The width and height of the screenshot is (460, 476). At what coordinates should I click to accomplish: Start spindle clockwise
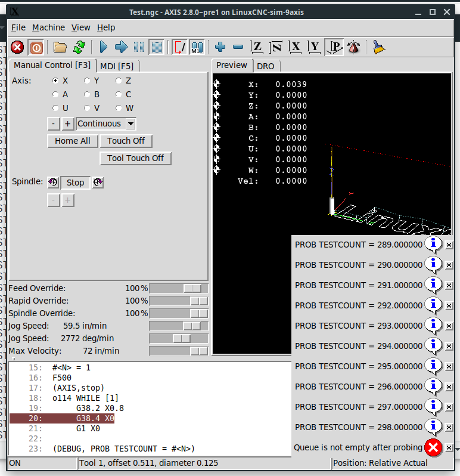[x=98, y=183]
